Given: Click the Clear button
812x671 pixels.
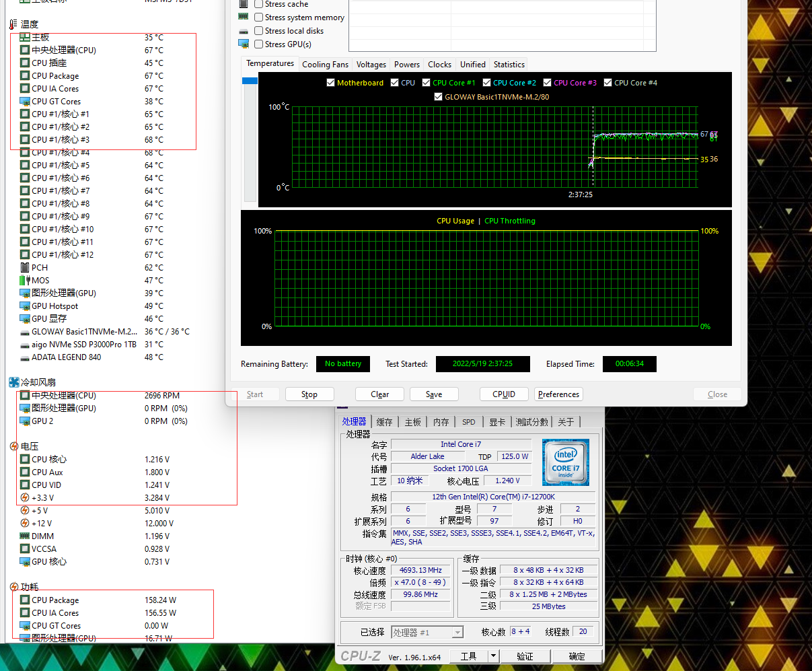Looking at the screenshot, I should pos(379,394).
